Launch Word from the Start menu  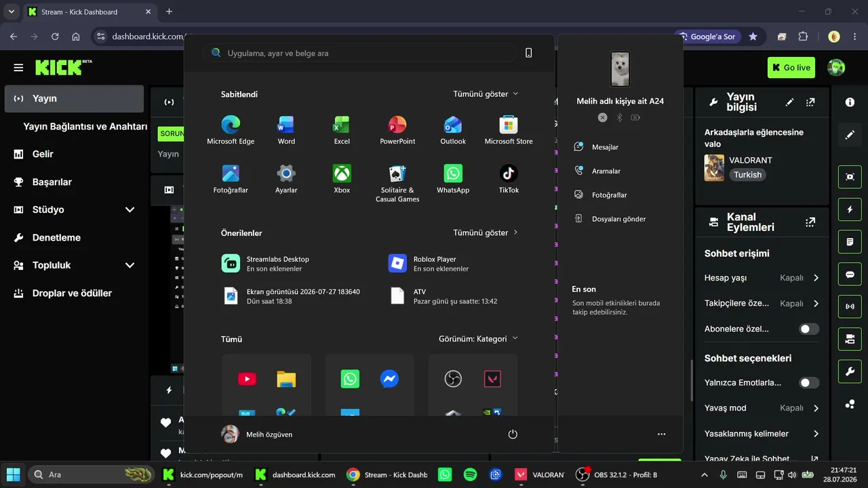click(x=286, y=130)
